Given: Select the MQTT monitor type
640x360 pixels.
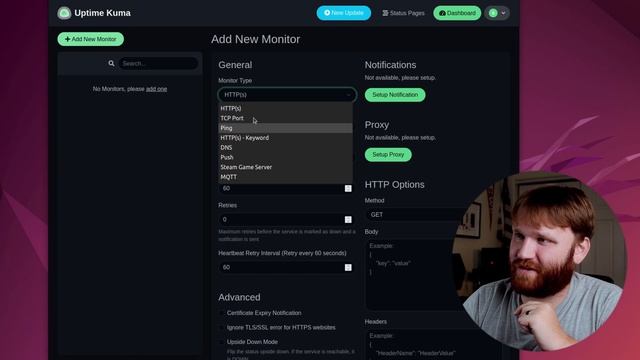Looking at the screenshot, I should [285, 177].
